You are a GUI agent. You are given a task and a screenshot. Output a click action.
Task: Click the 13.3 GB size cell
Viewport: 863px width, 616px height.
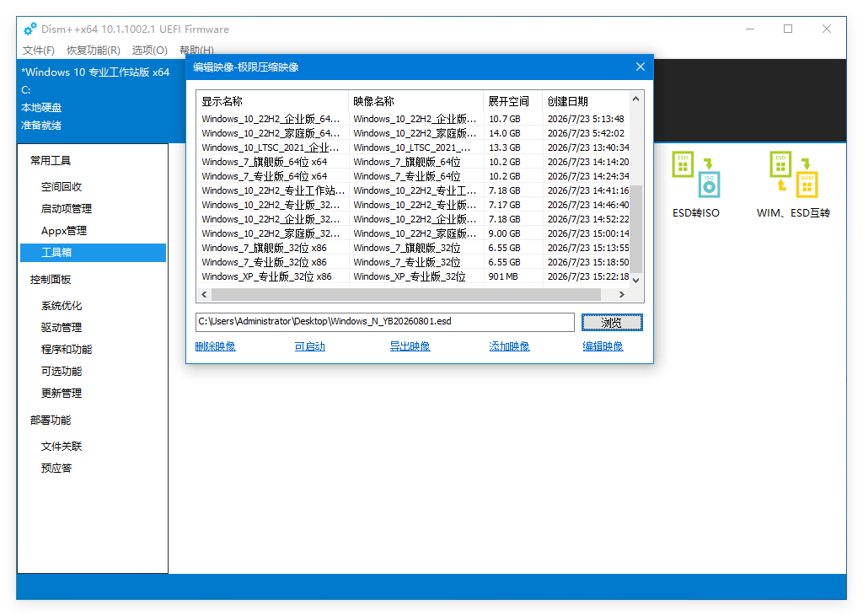coord(504,147)
